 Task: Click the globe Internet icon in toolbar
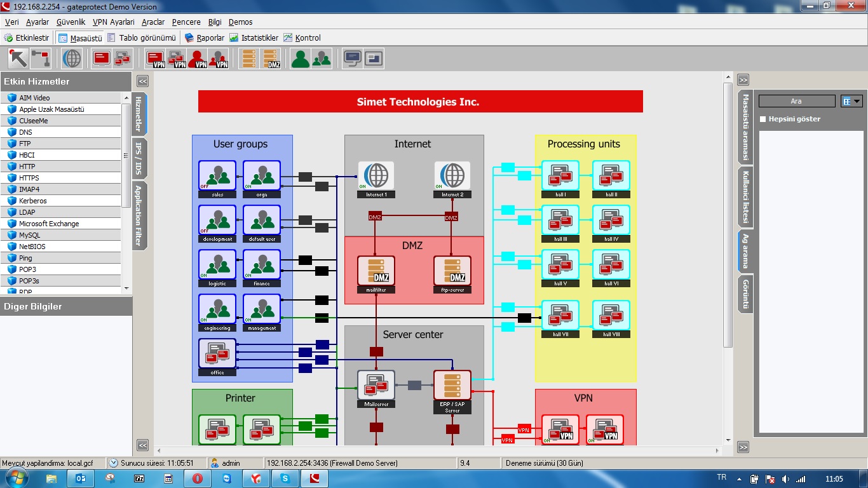(x=72, y=58)
